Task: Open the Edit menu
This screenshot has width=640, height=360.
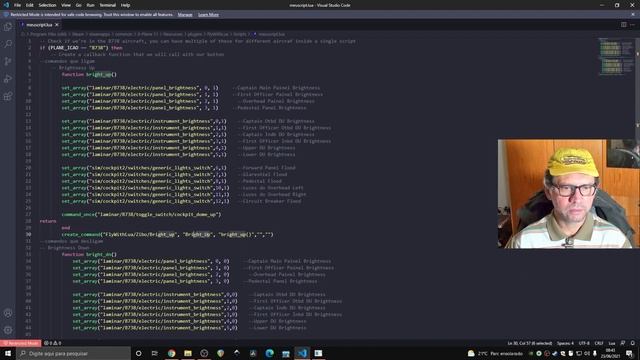Action: click(x=29, y=5)
